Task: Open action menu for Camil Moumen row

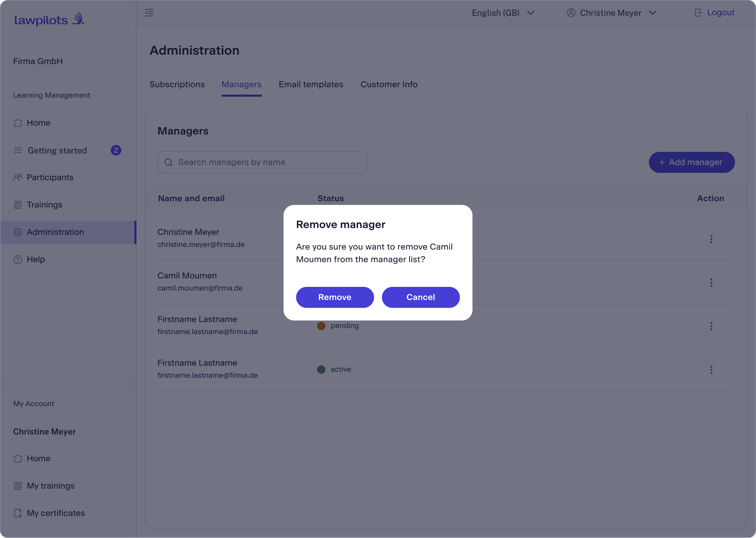Action: click(x=711, y=283)
